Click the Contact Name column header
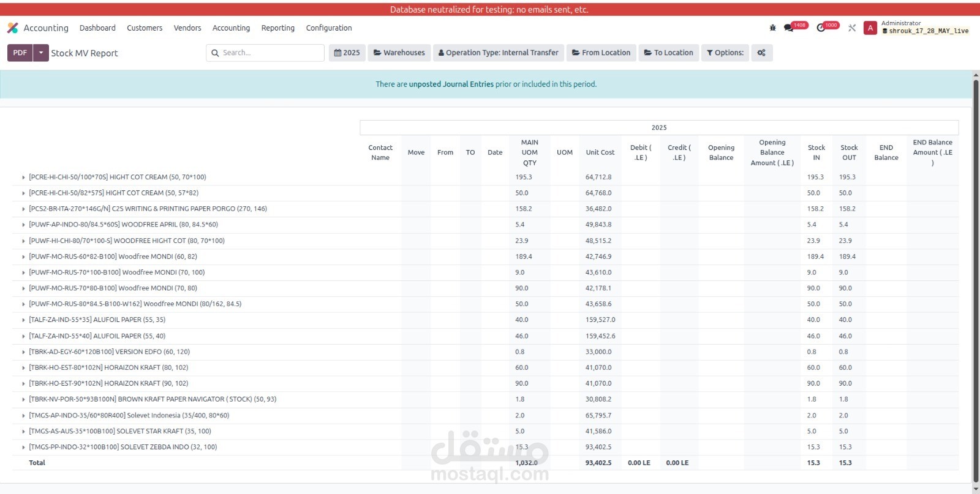 380,152
